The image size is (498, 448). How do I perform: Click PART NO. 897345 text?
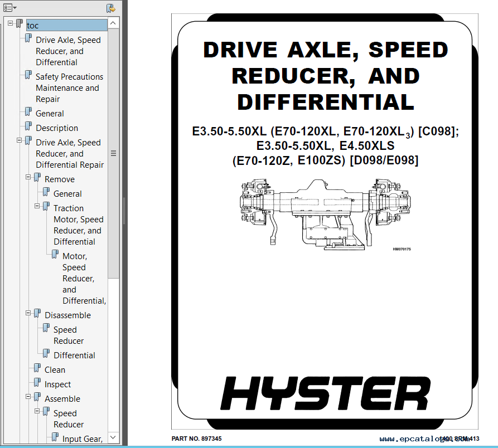pyautogui.click(x=197, y=439)
